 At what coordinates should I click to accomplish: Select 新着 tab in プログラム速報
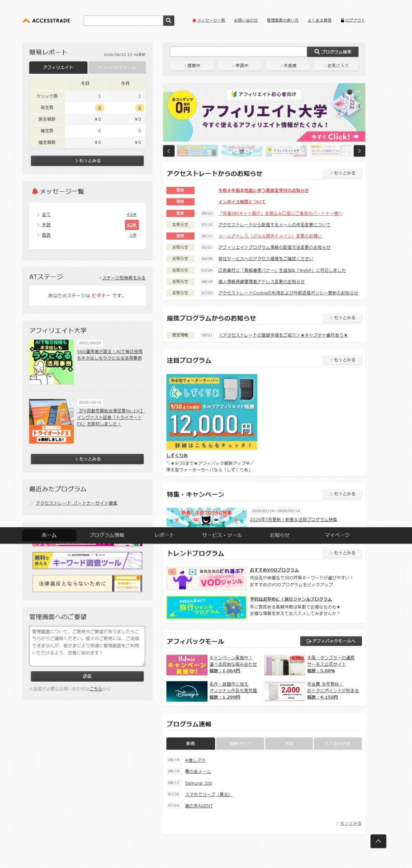[x=190, y=744]
